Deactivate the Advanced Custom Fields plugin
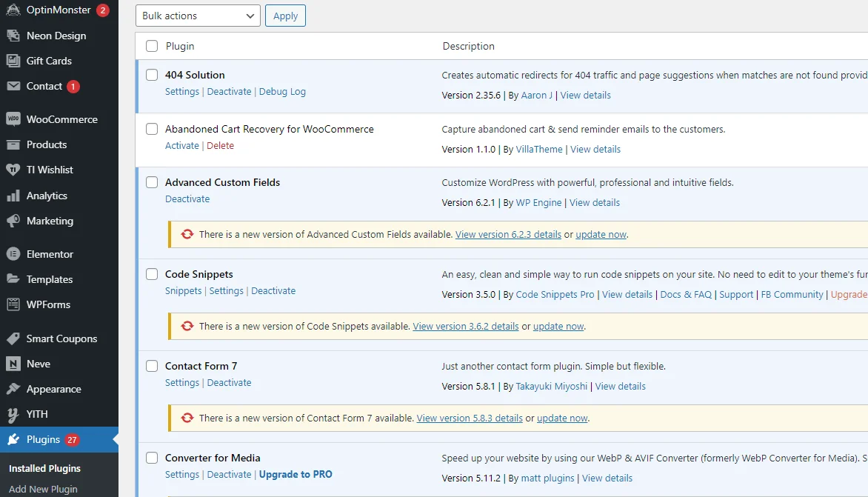This screenshot has width=868, height=497. pos(187,199)
